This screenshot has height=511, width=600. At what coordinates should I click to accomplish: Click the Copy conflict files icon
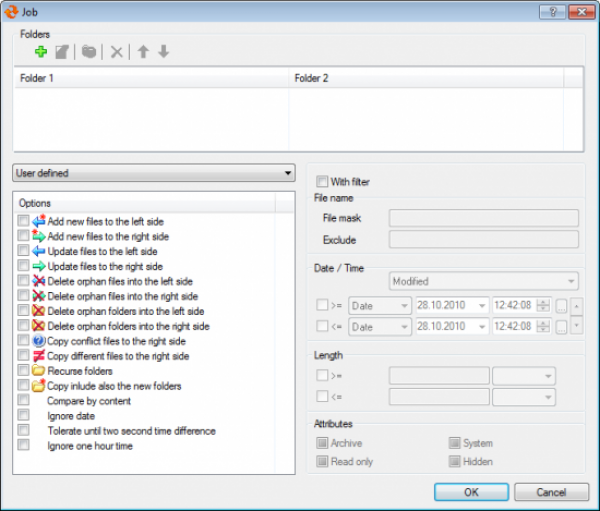(39, 340)
